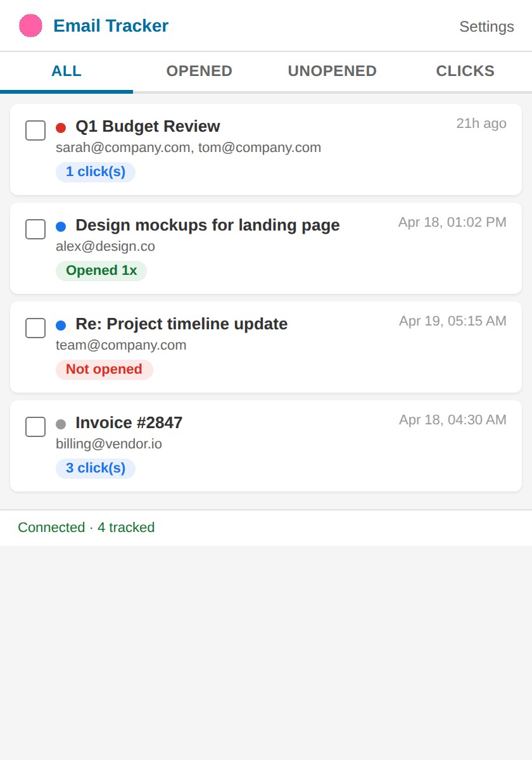Click the gray dot beside Invoice #2847
The height and width of the screenshot is (760, 532).
click(61, 424)
